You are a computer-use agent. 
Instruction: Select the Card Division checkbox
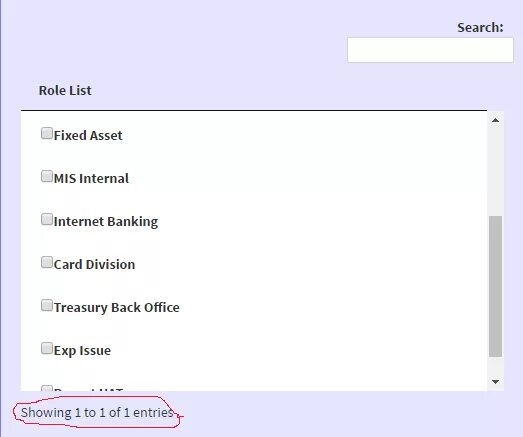click(x=47, y=263)
